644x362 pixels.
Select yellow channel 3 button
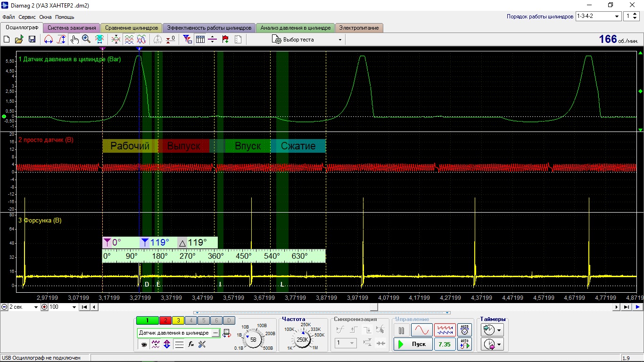[x=178, y=321]
